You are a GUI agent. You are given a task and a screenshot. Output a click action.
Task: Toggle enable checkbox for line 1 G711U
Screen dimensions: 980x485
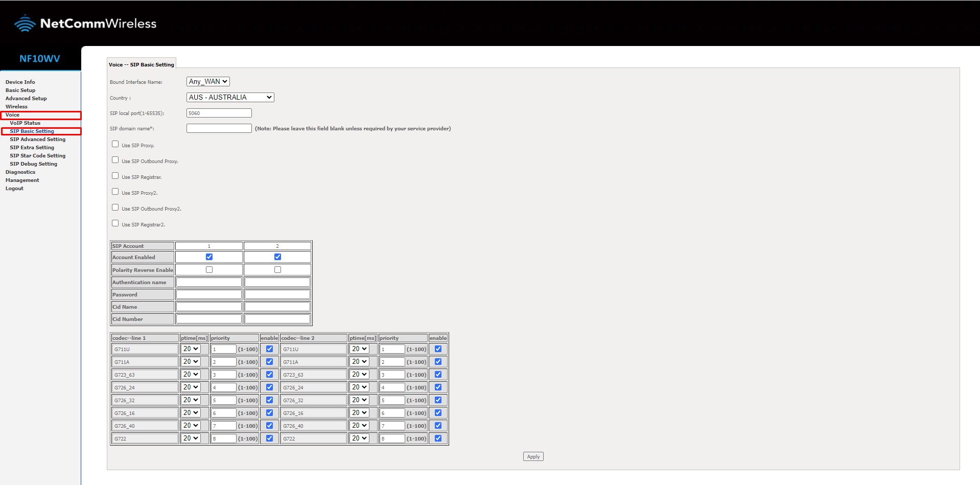(x=269, y=349)
